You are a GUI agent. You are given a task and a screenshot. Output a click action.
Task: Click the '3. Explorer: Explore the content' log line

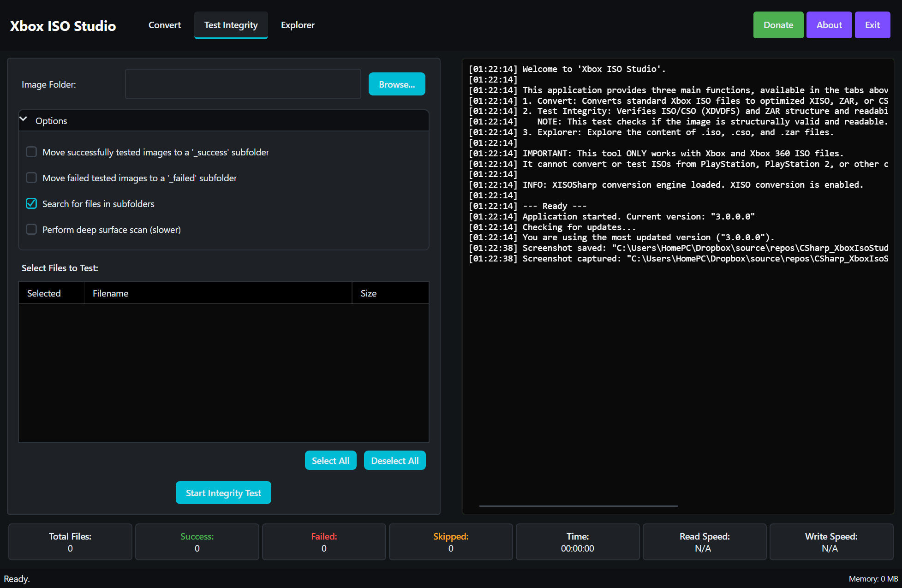pos(651,132)
